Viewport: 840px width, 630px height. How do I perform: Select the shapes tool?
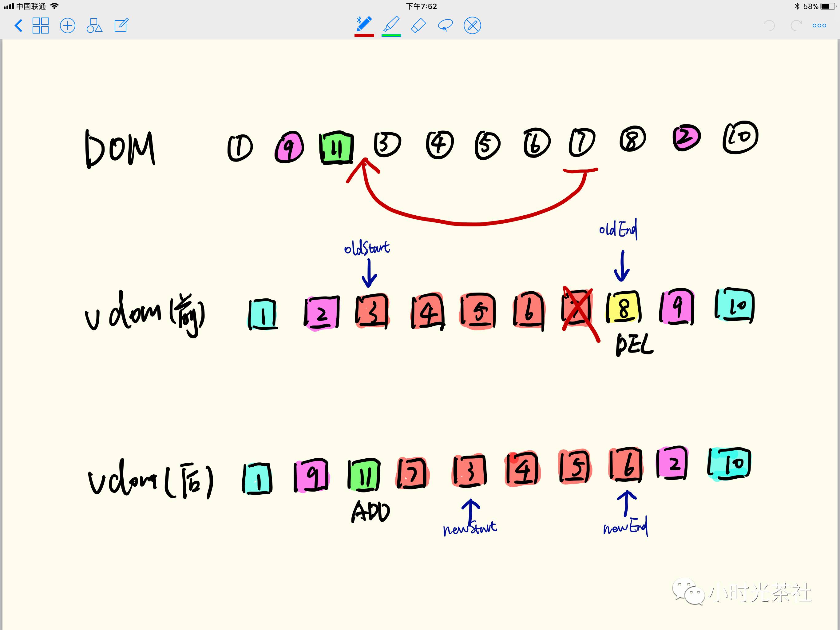(94, 26)
